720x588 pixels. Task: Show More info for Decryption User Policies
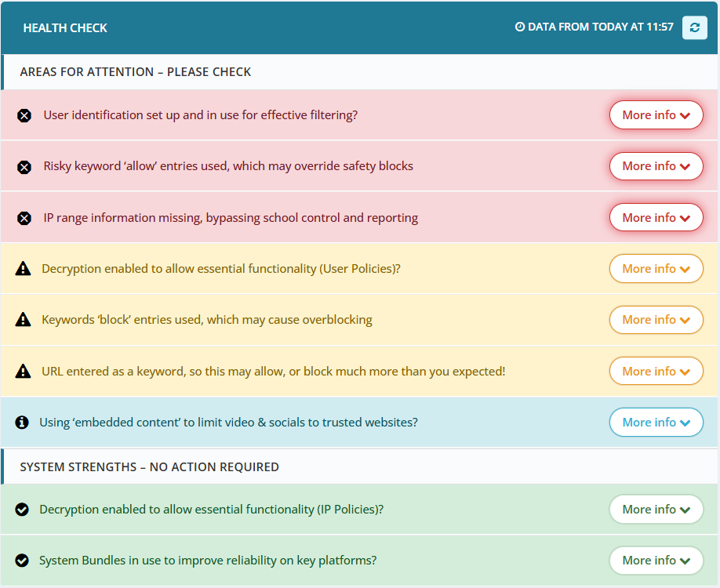coord(656,269)
